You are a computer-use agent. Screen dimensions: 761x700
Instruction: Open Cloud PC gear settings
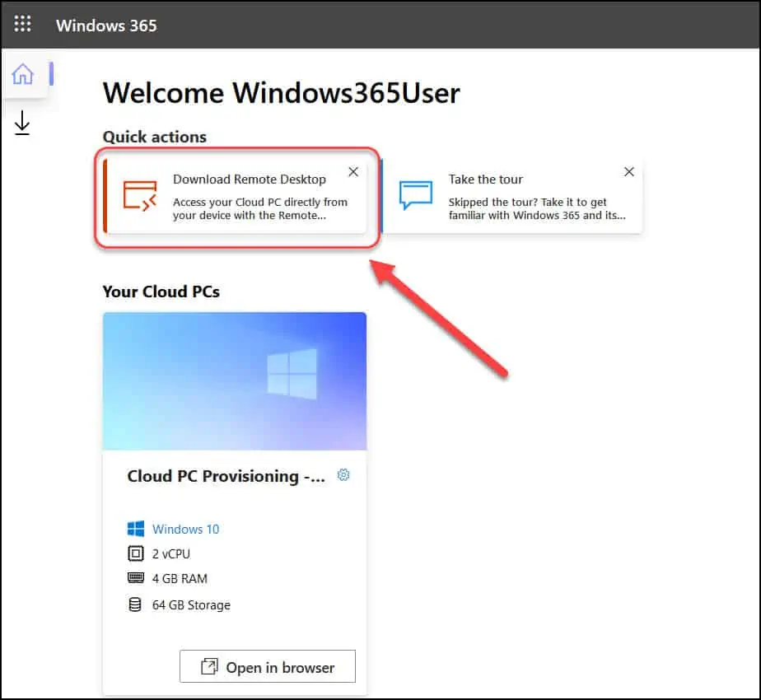(x=343, y=474)
